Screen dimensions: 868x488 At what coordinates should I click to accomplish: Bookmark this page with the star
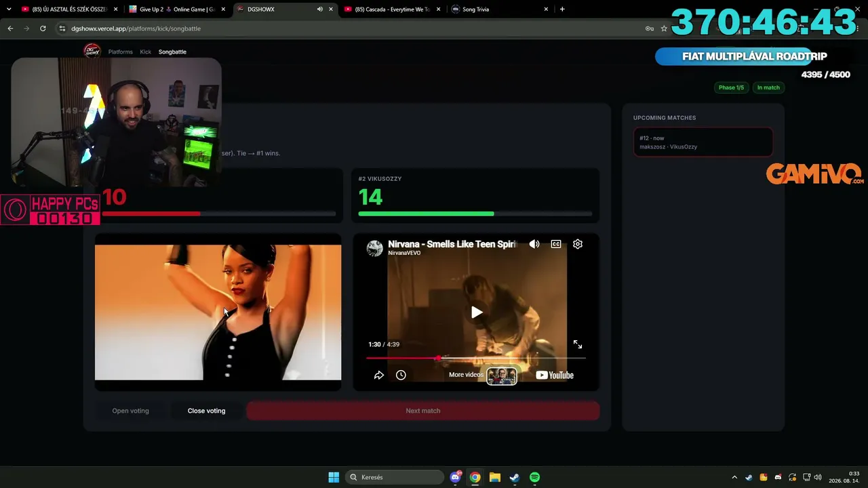point(664,28)
